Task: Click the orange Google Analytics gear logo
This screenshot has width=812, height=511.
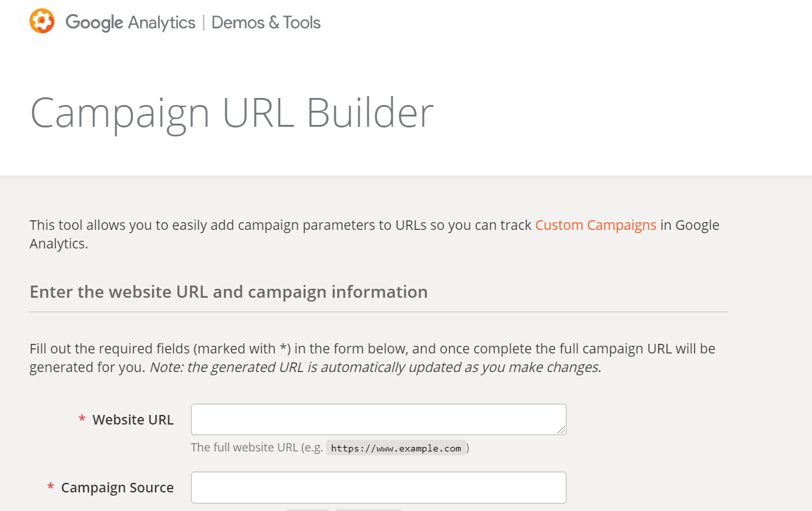Action: point(42,21)
